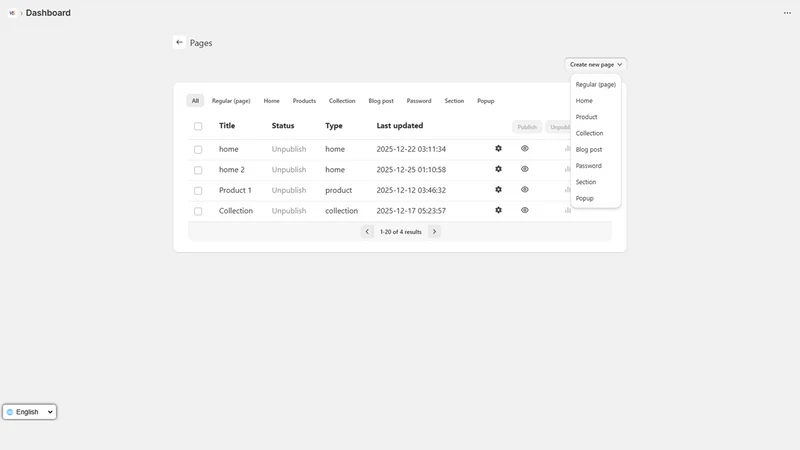Select the home row checkbox
Viewport: 800px width, 450px height.
[198, 149]
